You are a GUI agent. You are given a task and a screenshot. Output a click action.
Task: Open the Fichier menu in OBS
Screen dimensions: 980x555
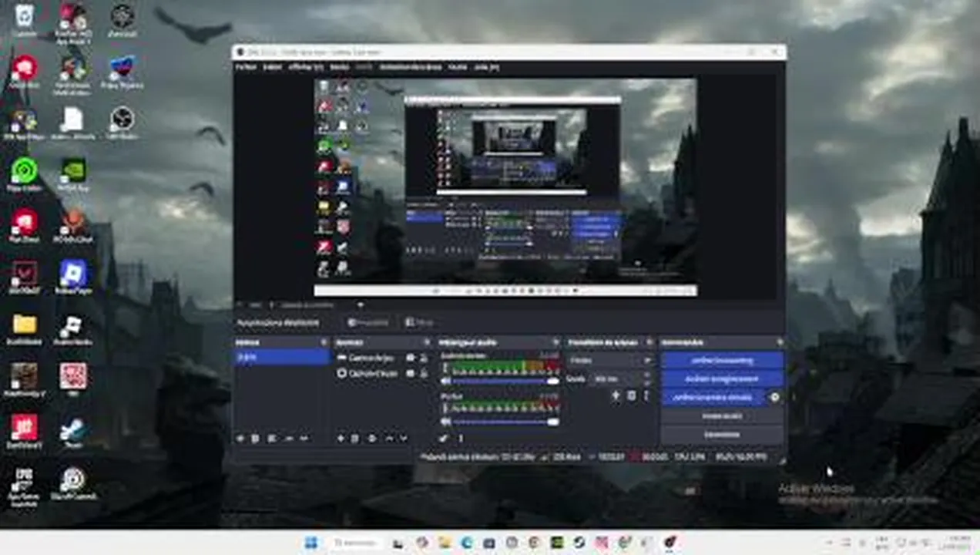pyautogui.click(x=245, y=67)
